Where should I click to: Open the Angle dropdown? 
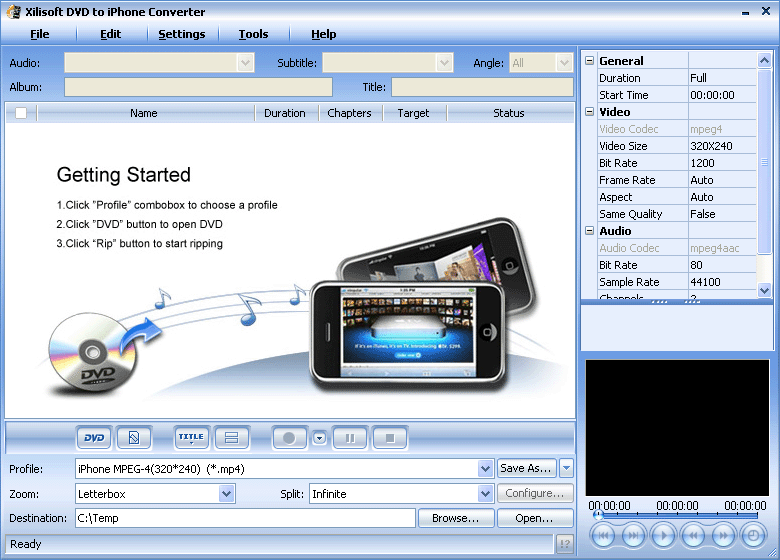(564, 63)
